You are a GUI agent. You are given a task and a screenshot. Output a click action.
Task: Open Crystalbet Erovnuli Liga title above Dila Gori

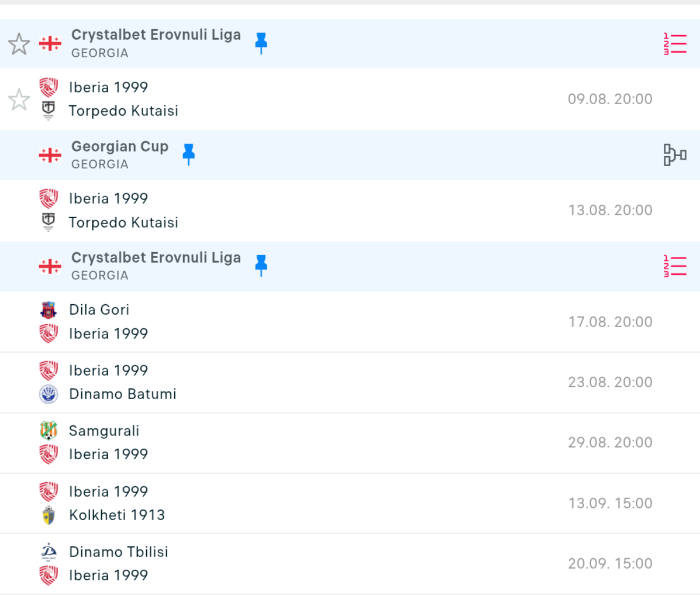click(156, 257)
